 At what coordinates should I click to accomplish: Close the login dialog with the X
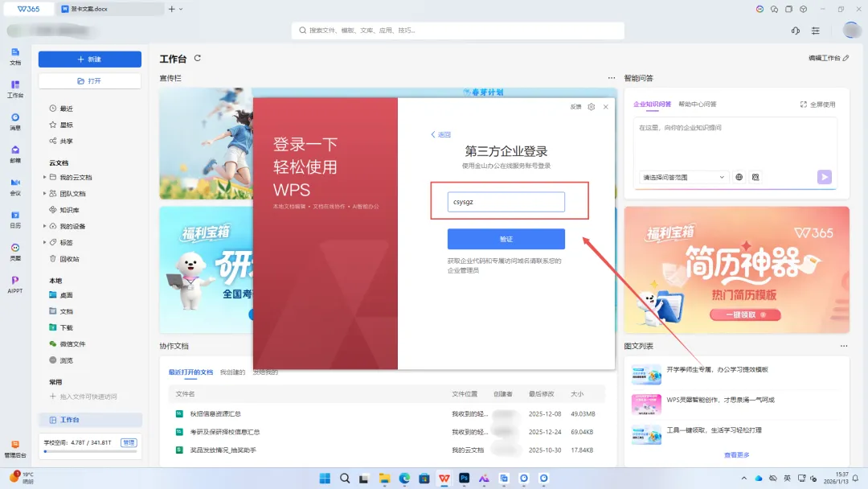[606, 107]
